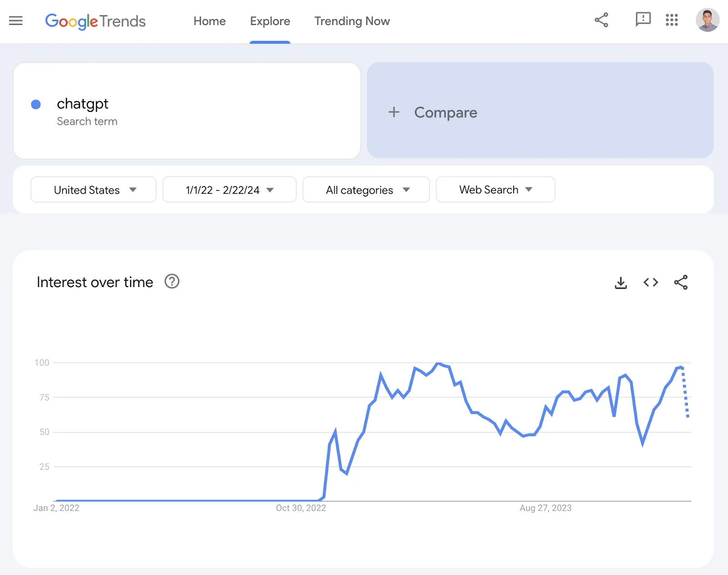Open the navigation hamburger menu
728x575 pixels.
[x=16, y=21]
